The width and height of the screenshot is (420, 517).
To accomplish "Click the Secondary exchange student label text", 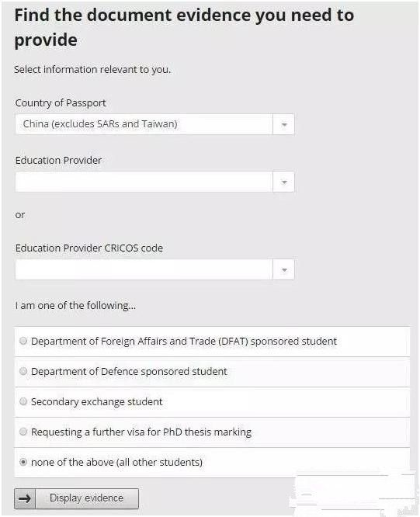I will point(96,402).
